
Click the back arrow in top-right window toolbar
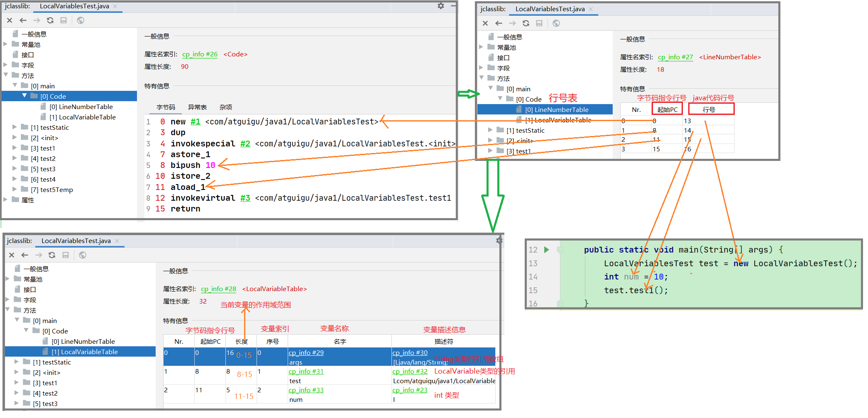[499, 23]
